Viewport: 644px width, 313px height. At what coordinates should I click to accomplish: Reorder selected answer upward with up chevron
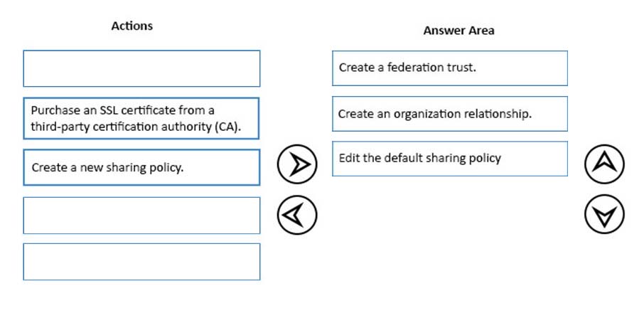[x=604, y=164]
